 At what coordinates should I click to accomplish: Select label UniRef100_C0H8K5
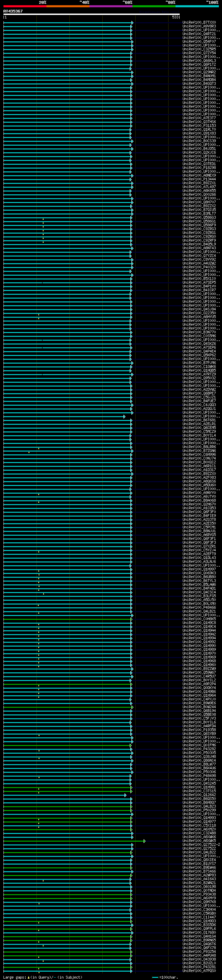(x=199, y=619)
